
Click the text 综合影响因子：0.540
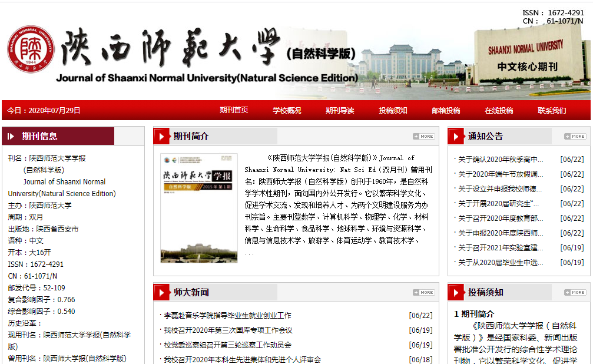pos(41,311)
